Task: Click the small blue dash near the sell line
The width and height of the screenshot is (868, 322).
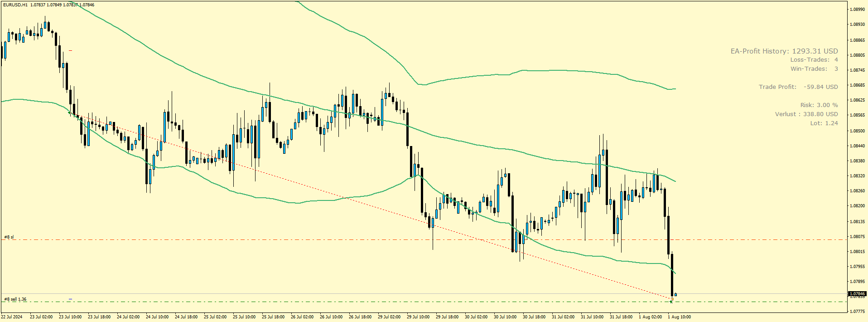Action: coord(70,299)
